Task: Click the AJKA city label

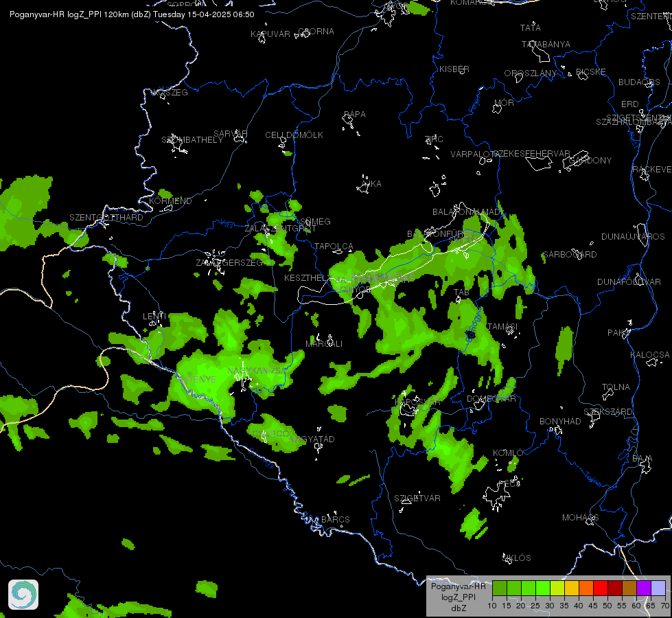Action: 371,183
